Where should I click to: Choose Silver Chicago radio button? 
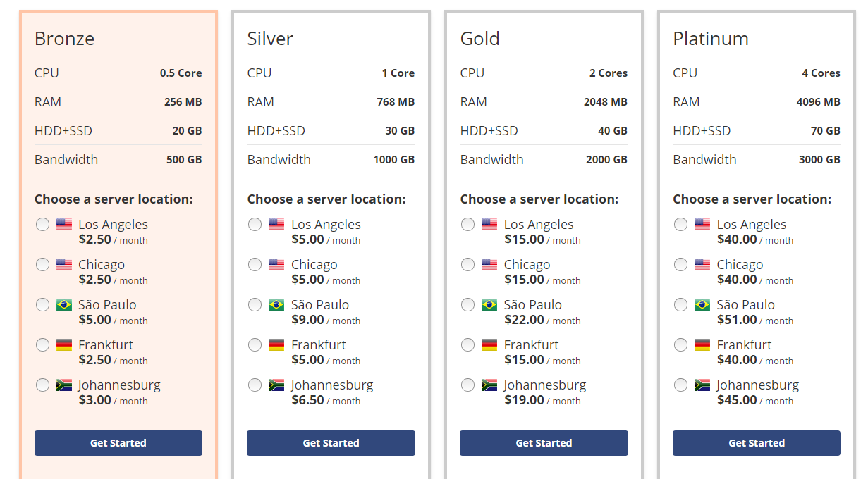(x=255, y=265)
